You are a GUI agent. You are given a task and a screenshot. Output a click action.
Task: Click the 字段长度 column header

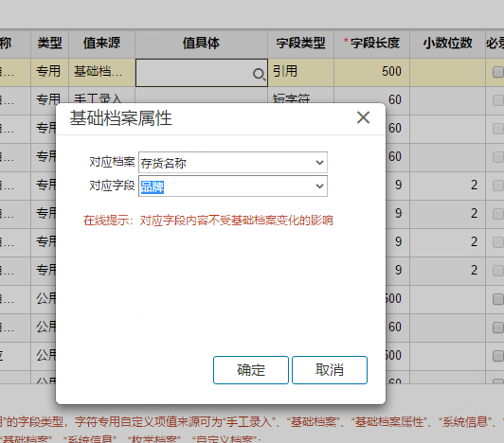371,43
